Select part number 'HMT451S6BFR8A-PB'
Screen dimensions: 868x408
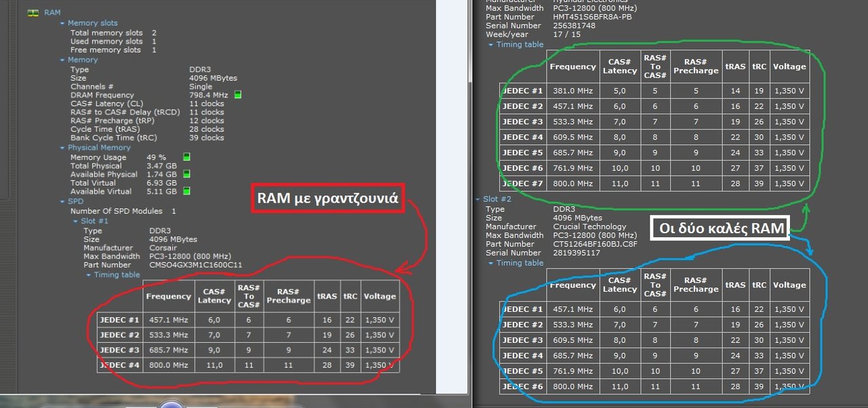point(592,17)
